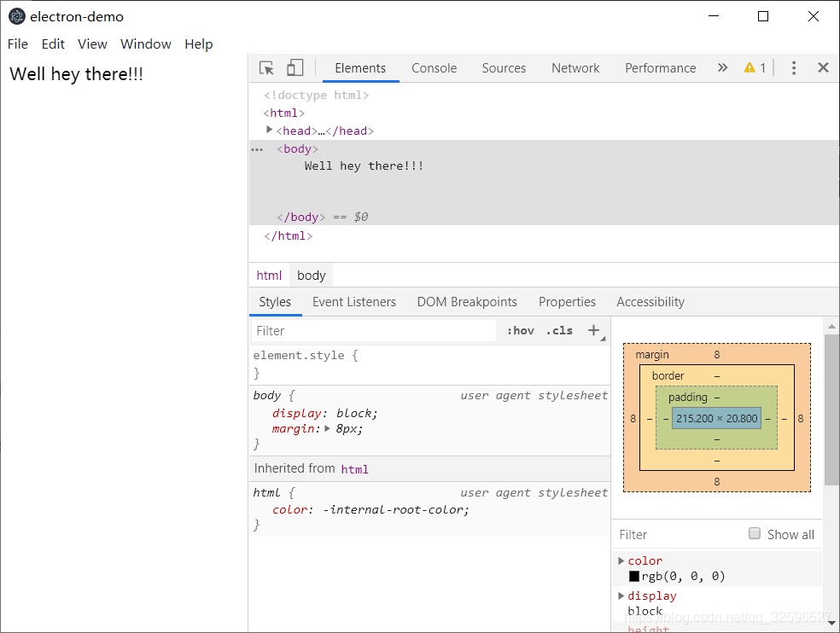Expand the head element in DOM tree

coord(270,131)
